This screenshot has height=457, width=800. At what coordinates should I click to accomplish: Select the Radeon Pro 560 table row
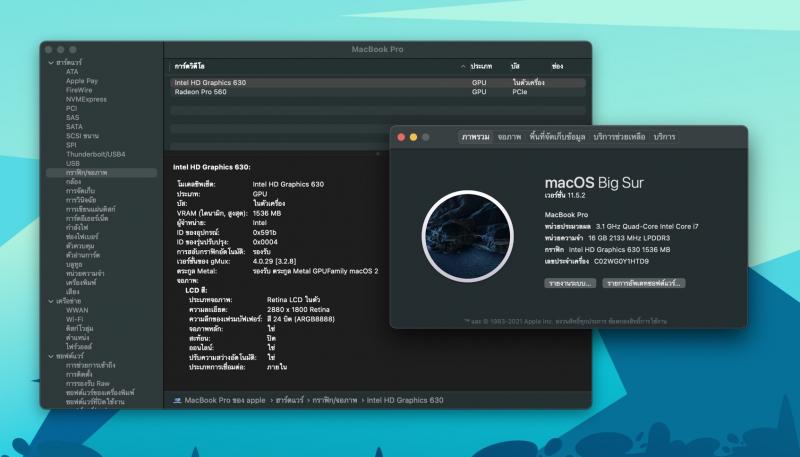(378, 92)
